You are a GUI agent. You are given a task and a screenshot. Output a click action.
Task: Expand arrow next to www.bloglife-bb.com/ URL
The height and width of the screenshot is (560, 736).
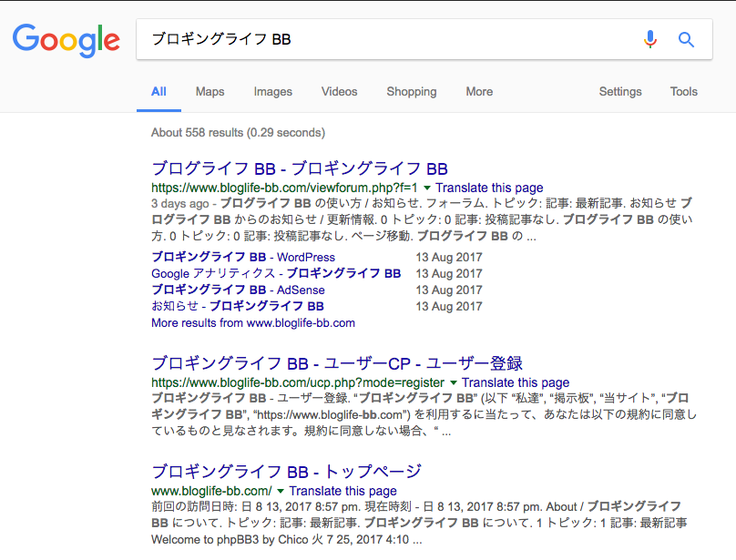tap(281, 492)
